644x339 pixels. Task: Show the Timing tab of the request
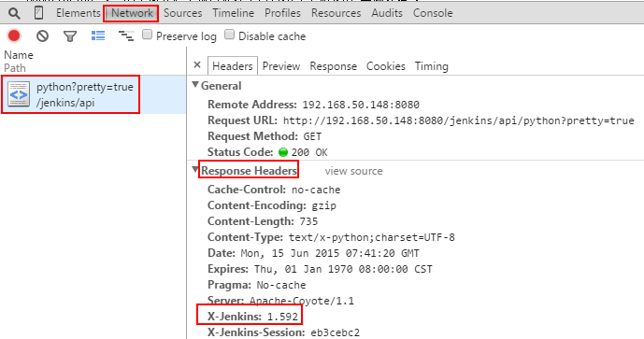431,66
